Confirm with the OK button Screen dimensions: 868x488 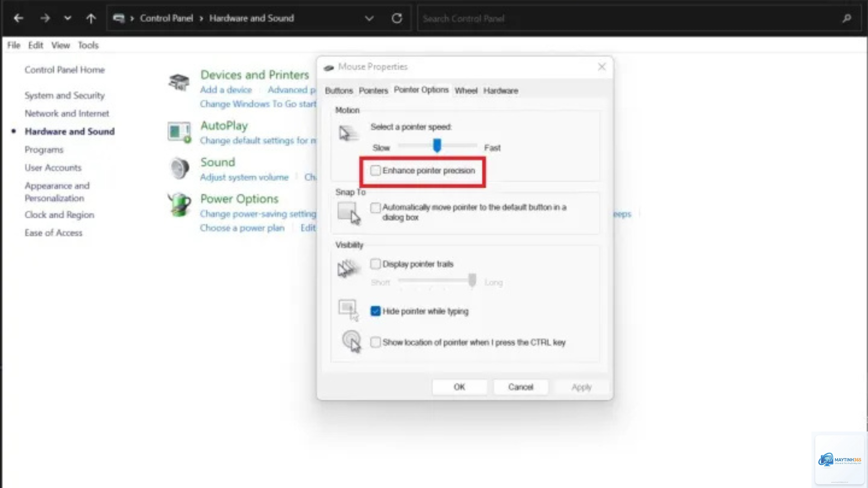pyautogui.click(x=459, y=387)
